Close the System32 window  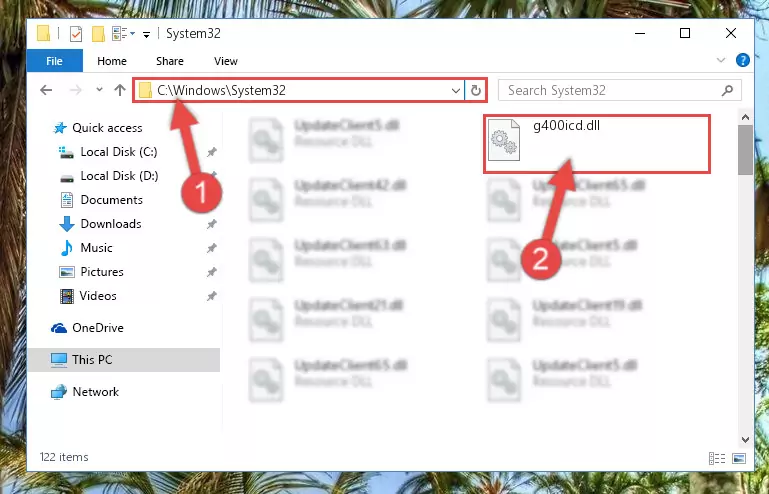pyautogui.click(x=731, y=33)
